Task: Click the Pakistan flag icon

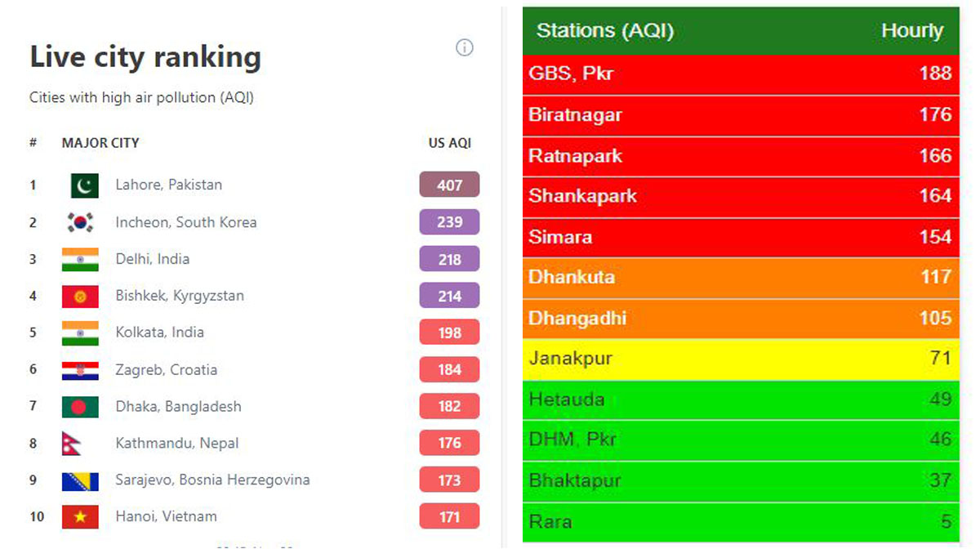Action: pyautogui.click(x=84, y=185)
